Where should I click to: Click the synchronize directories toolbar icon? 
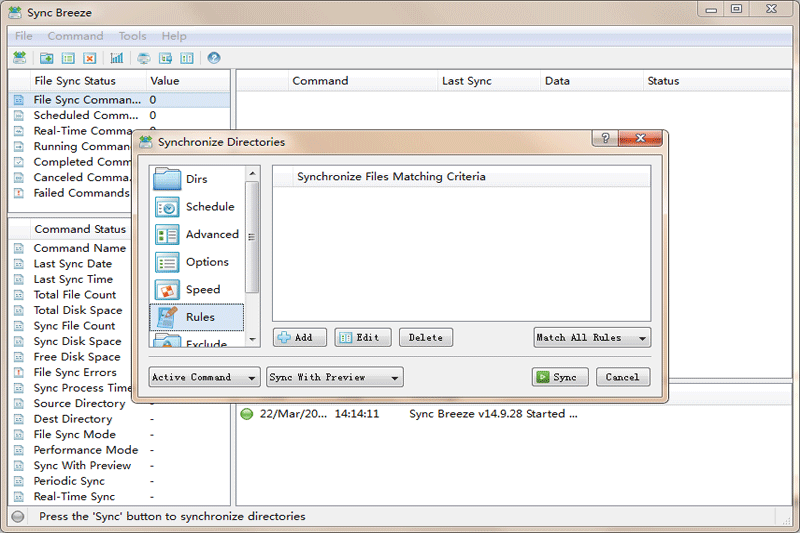click(19, 58)
